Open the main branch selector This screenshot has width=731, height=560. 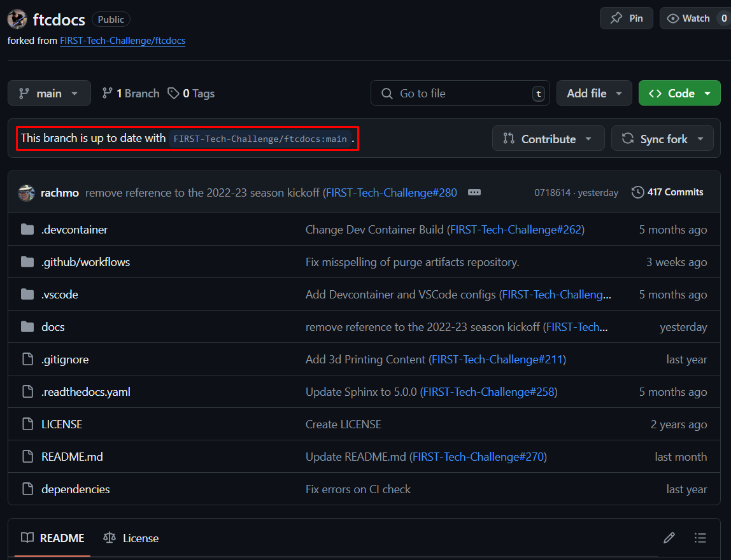tap(49, 93)
